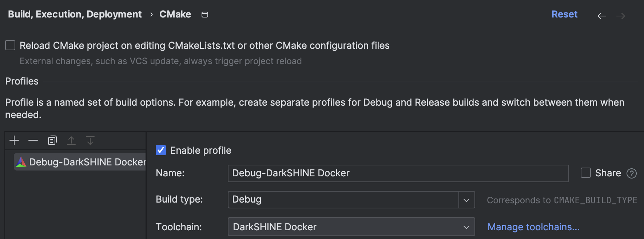Image resolution: width=644 pixels, height=239 pixels.
Task: Remove the selected CMake profile
Action: coord(33,141)
